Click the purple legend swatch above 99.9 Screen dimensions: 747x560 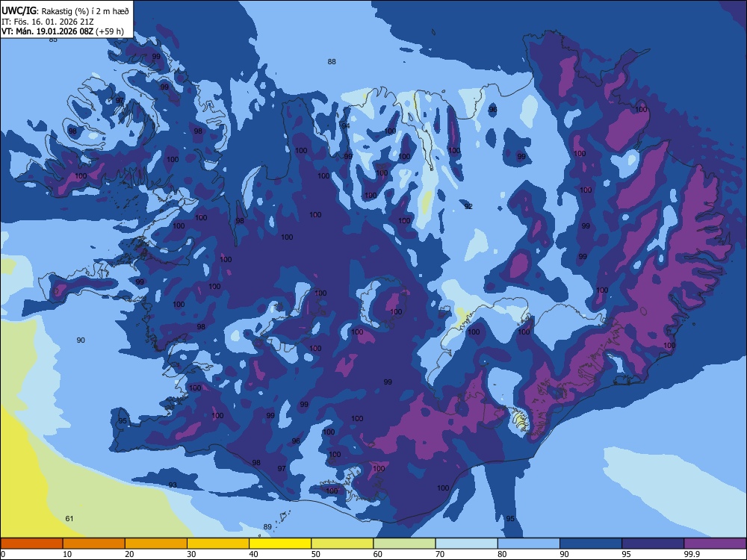[x=715, y=544]
